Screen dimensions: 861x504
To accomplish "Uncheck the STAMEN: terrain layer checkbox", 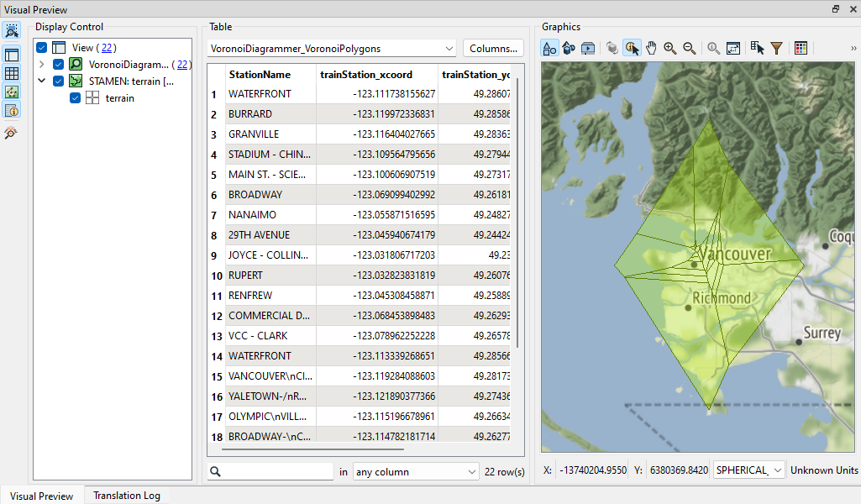I will pos(58,81).
